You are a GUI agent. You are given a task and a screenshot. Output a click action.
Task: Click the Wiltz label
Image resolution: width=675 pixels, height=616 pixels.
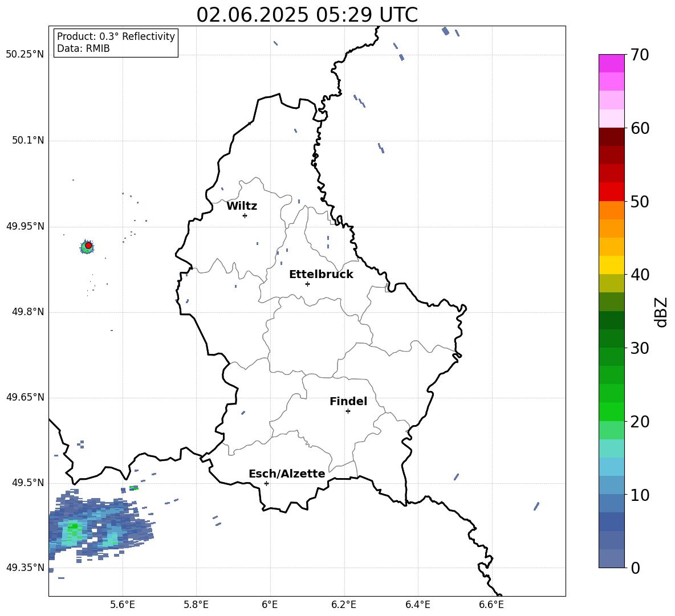pos(242,206)
